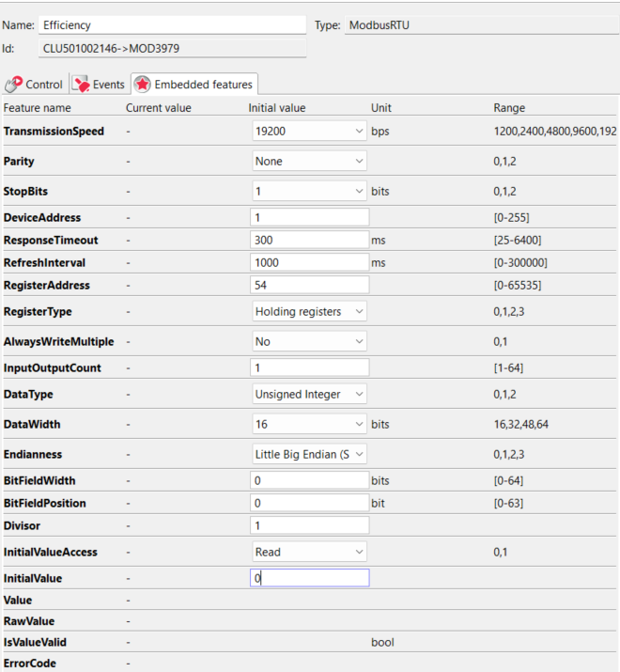
Task: Click the BitFieldWidth input field
Action: [x=309, y=480]
